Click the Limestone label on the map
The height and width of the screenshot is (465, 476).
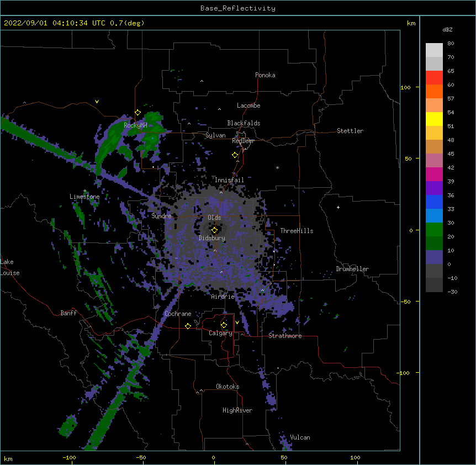84,197
